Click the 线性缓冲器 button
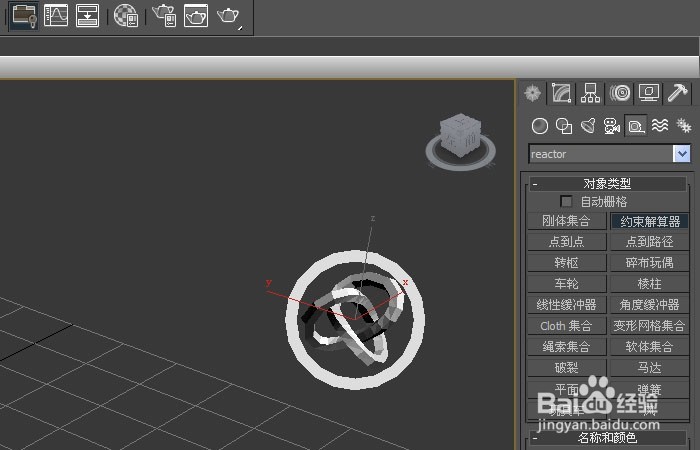This screenshot has width=700, height=450. point(567,305)
